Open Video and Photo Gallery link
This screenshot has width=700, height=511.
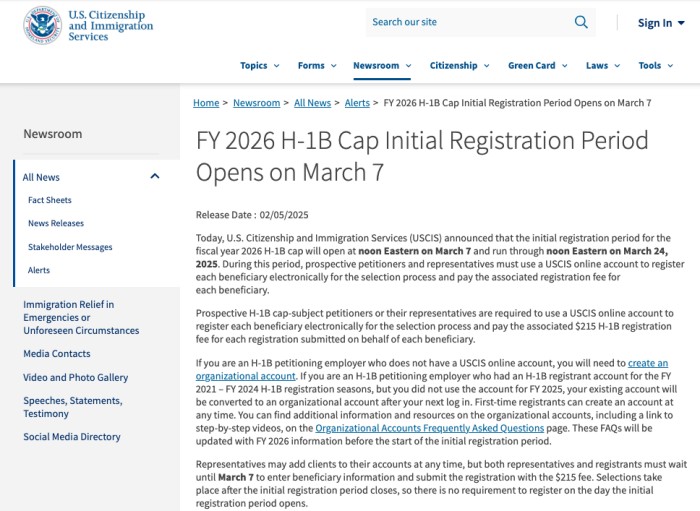tap(76, 378)
